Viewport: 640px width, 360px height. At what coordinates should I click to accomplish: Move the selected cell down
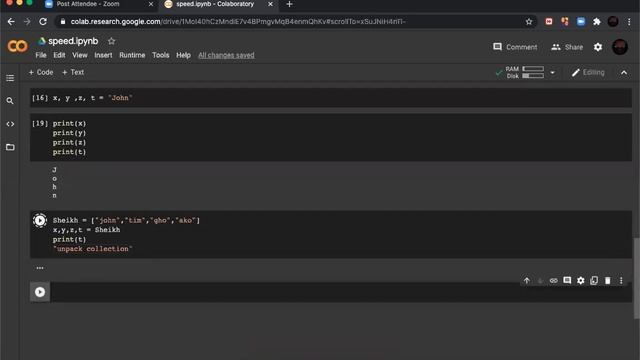540,280
